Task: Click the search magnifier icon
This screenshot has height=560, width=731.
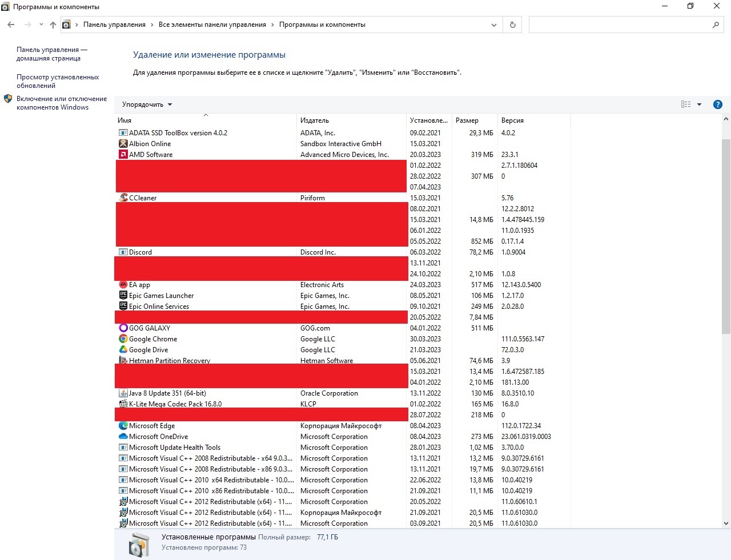Action: pyautogui.click(x=716, y=25)
